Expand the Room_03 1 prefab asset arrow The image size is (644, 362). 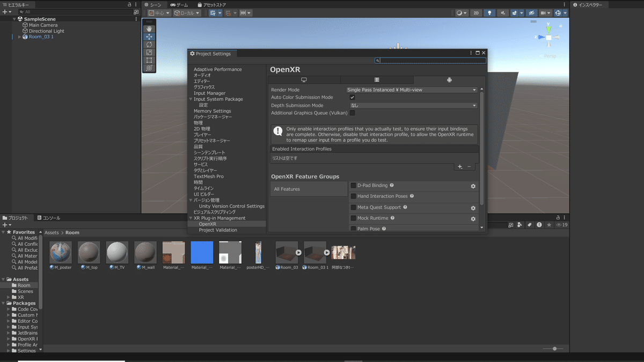(x=327, y=253)
